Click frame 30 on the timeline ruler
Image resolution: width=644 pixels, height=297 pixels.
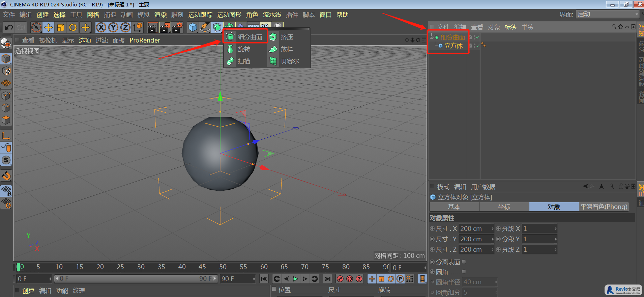click(141, 267)
